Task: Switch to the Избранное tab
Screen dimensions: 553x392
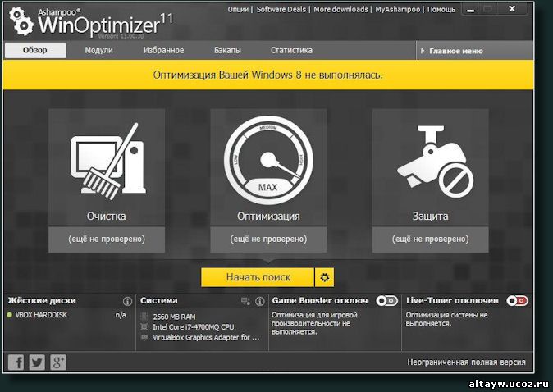Action: [163, 50]
